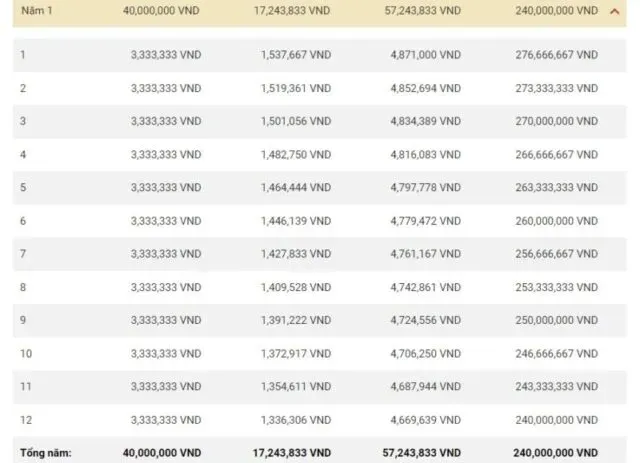Select the Tổng năm interest 17,243,833 VND
Image resolution: width=640 pixels, height=463 pixels.
[x=289, y=452]
